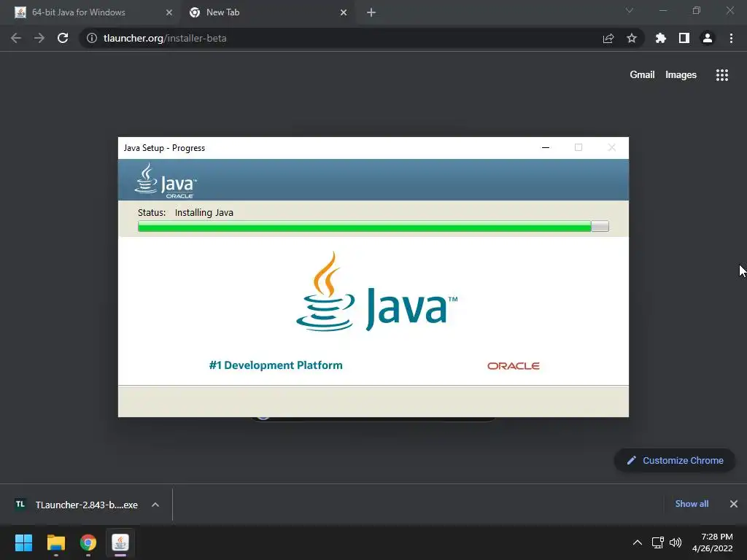Toggle Chrome side panel icon

coord(684,38)
